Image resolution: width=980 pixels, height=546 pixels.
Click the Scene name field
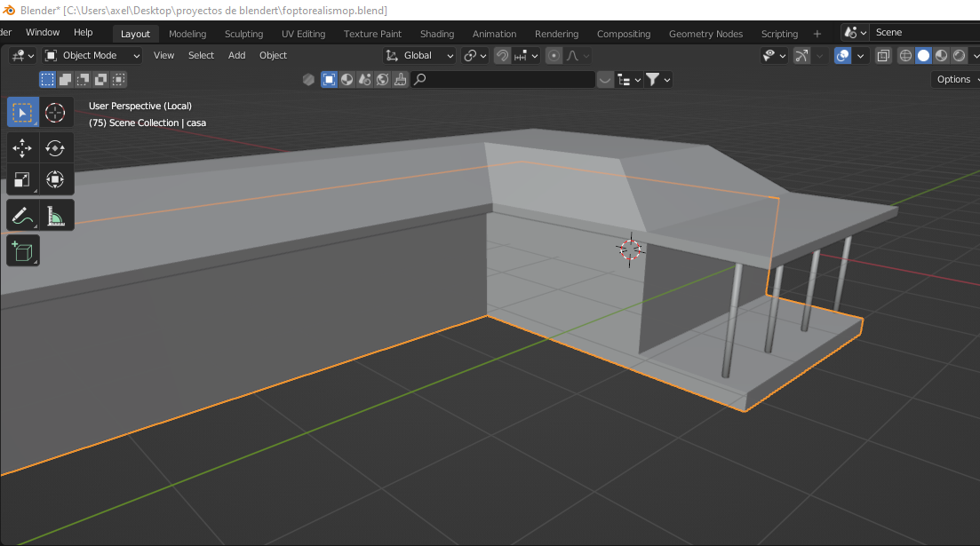tap(925, 33)
